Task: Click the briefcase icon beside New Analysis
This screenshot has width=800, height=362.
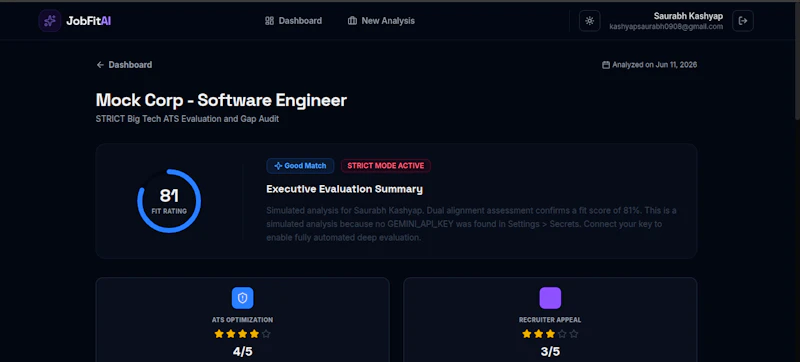Action: 352,21
